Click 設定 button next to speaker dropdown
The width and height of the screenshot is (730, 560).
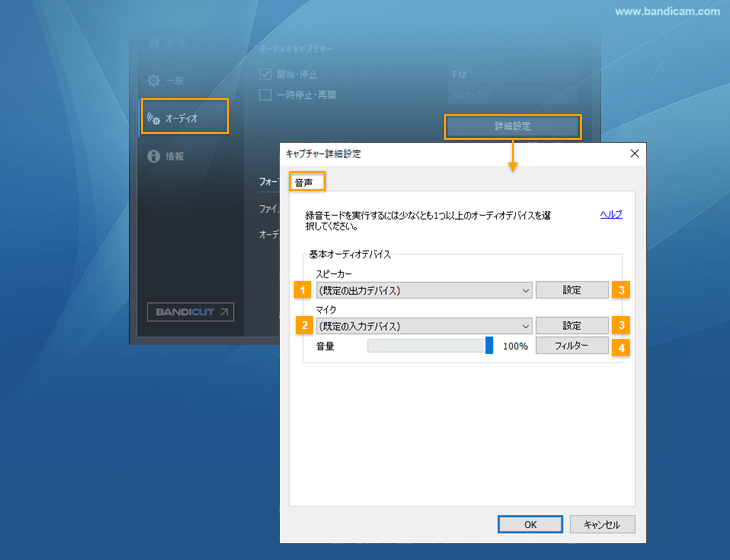[x=571, y=290]
